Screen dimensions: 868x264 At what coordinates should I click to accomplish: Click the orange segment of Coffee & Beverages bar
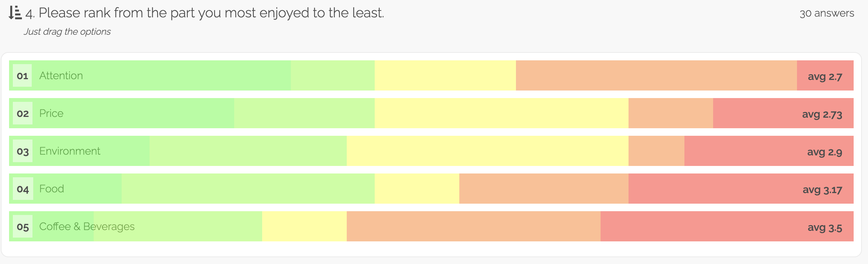[x=473, y=226]
